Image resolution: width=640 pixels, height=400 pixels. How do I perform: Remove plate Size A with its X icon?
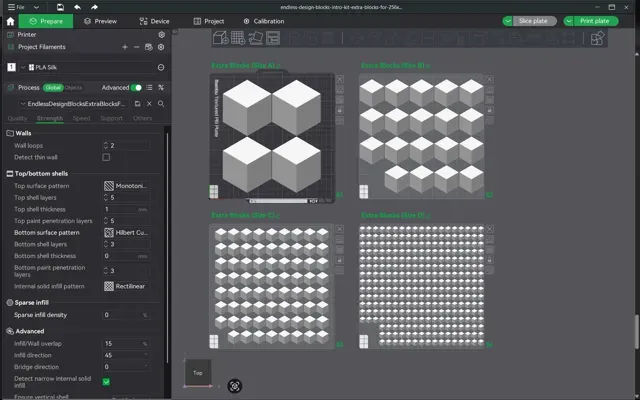click(340, 79)
